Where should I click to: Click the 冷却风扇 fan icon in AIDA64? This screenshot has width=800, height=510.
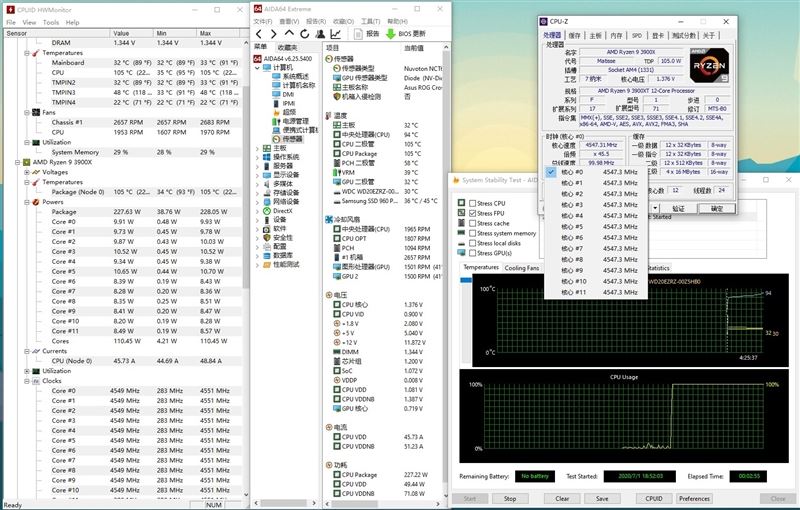(x=329, y=219)
